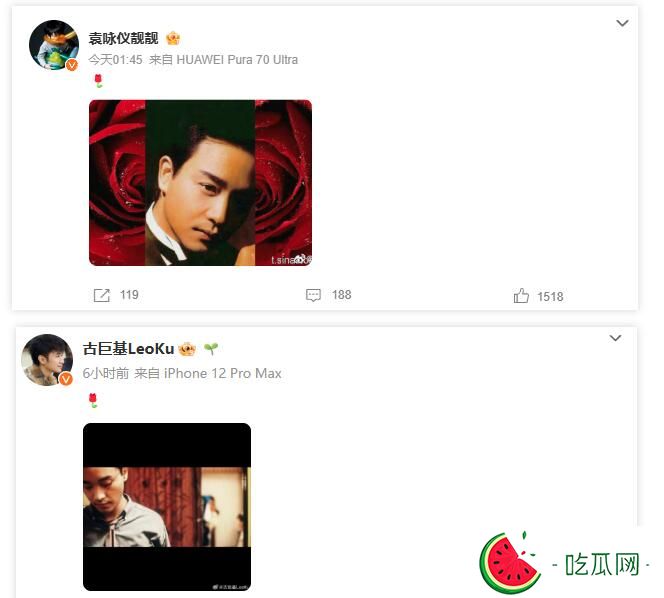Click 古巨基LeoKu profile avatar

47,360
